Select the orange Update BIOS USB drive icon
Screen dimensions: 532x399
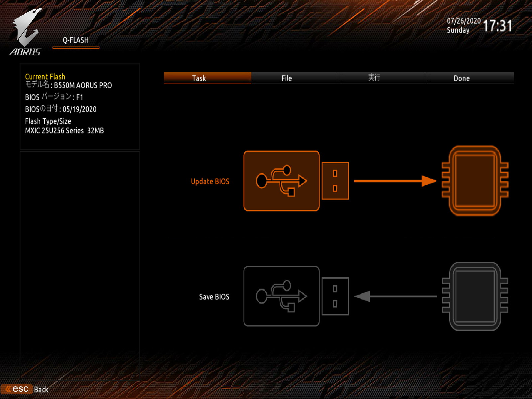[296, 181]
